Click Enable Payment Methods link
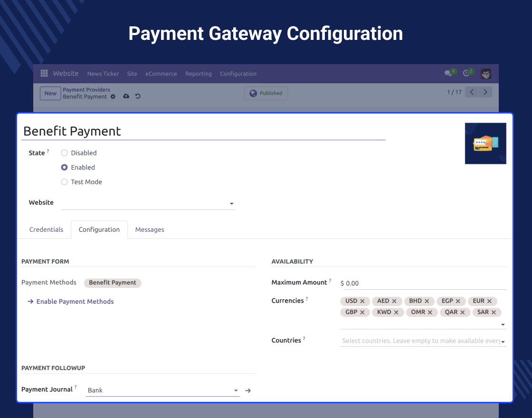The image size is (532, 418). click(x=71, y=302)
